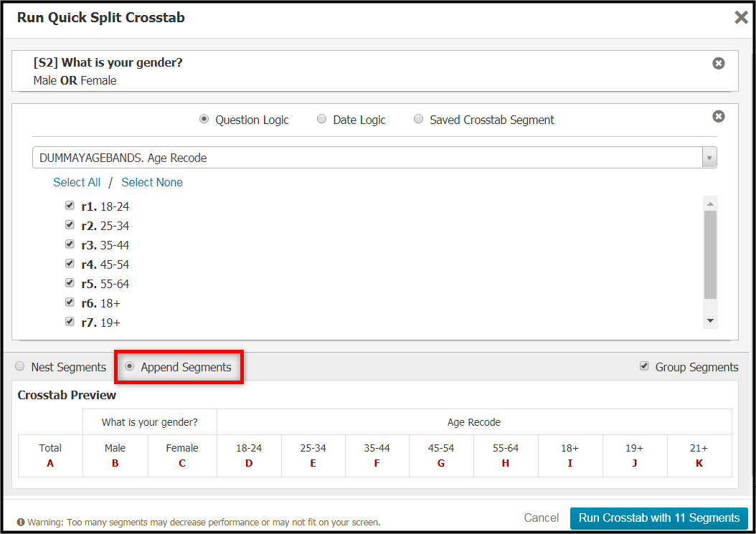
Task: Click "What is your gender?" preview header
Action: tap(149, 422)
